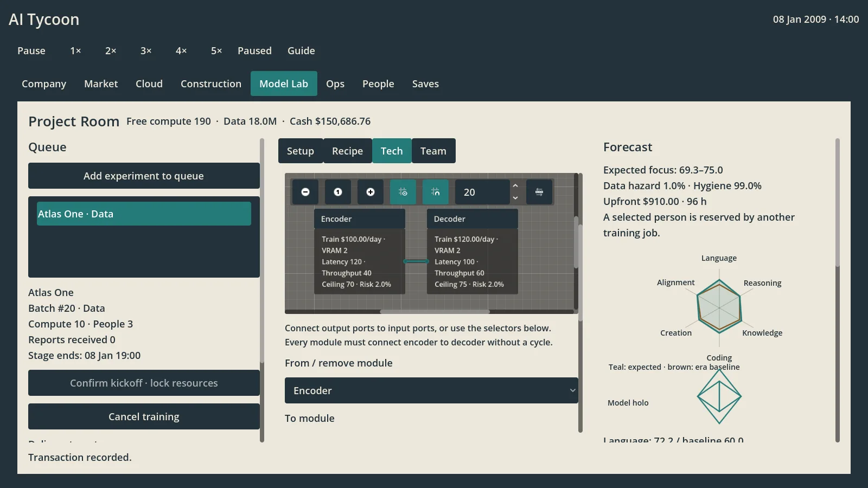Open the Construction section
The image size is (868, 488).
pyautogui.click(x=211, y=84)
